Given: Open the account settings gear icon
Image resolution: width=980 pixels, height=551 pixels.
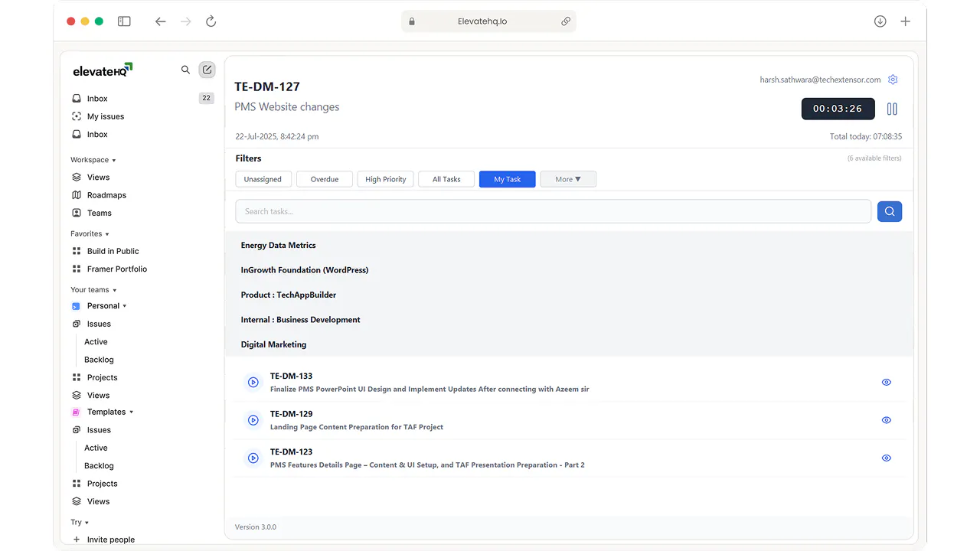Looking at the screenshot, I should coord(893,80).
